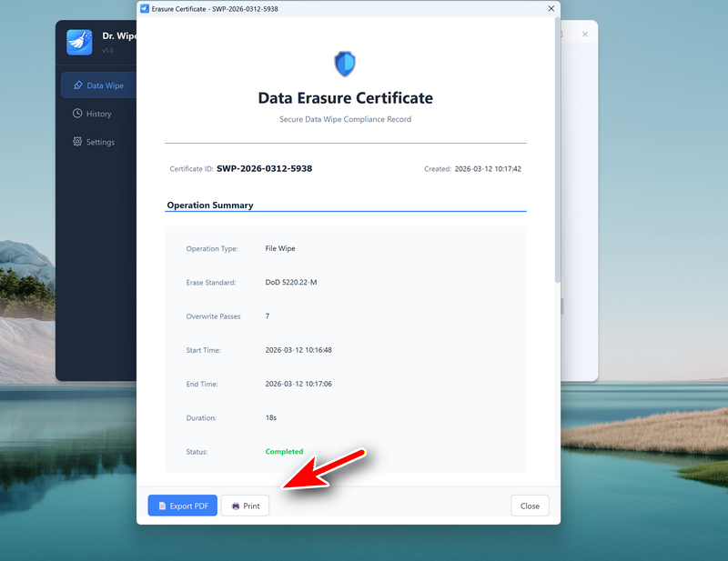Print the erasure certificate

(x=245, y=506)
